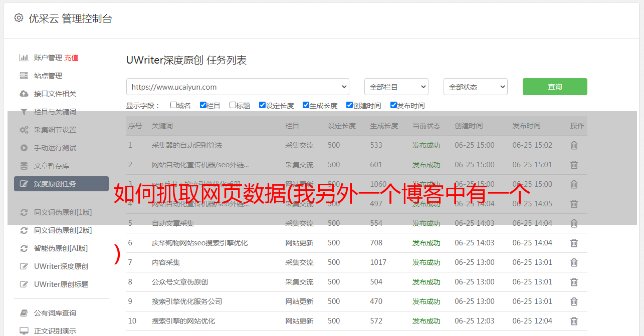
Task: Toggle the 发布时间 display field checkbox
Action: point(393,105)
